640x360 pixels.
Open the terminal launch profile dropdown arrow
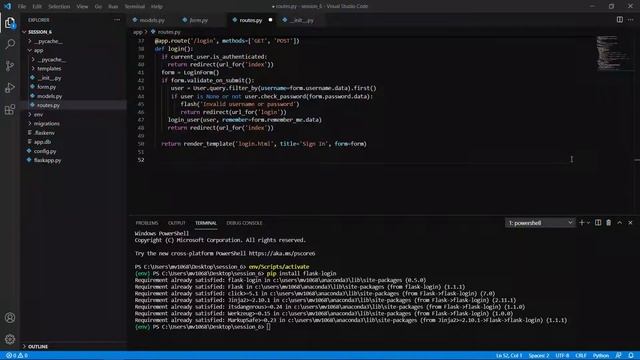coord(588,222)
